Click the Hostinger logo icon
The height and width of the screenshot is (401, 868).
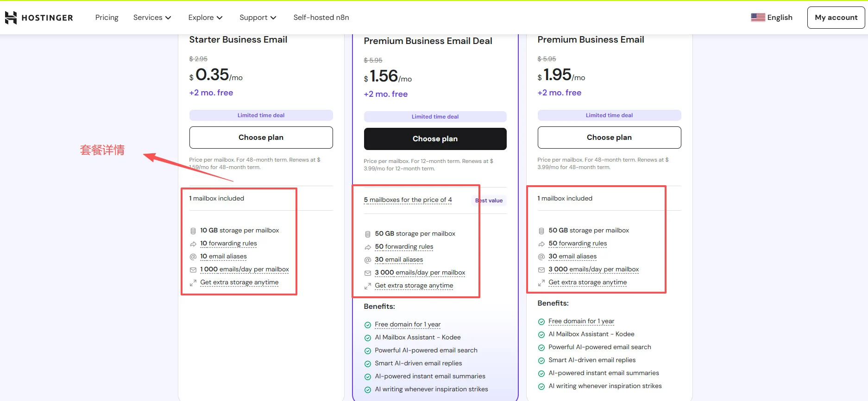[11, 18]
